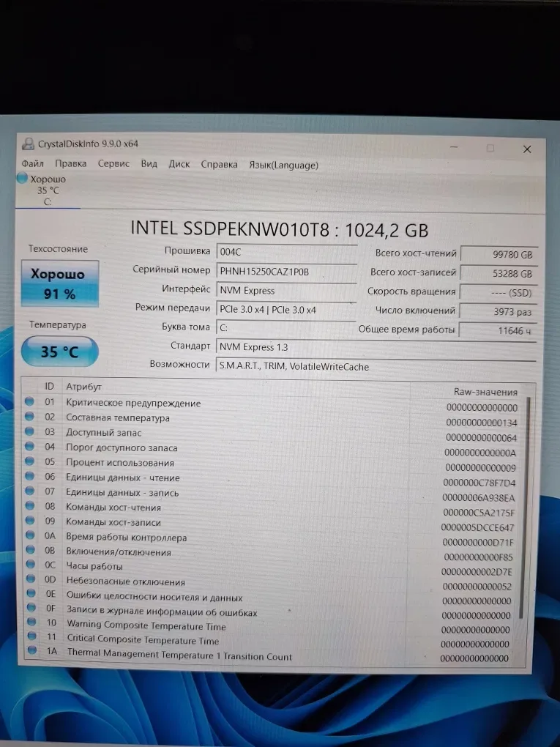The height and width of the screenshot is (747, 560).
Task: Click status dot of Включения/отключения row
Action: (x=31, y=549)
